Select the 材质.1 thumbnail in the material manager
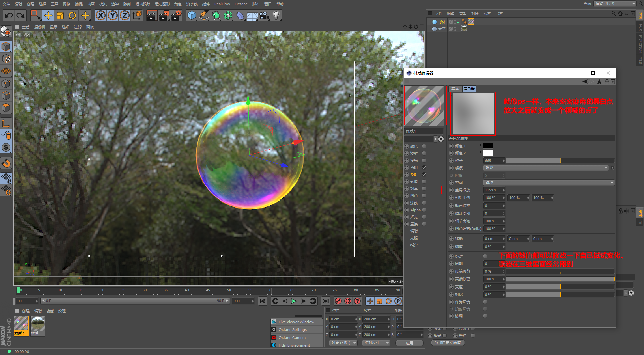Image resolution: width=644 pixels, height=355 pixels. [21, 326]
